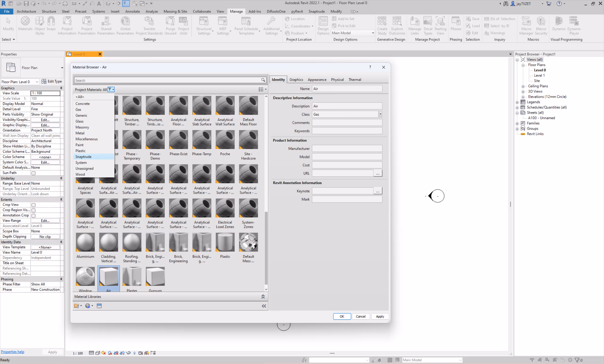Click OK in Material Browser

(342, 316)
